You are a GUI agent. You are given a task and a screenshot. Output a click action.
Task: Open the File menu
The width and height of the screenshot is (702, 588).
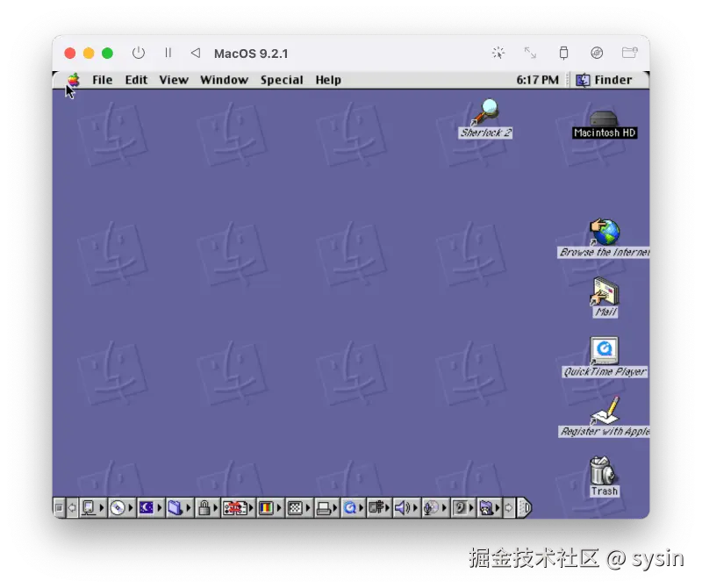coord(102,80)
